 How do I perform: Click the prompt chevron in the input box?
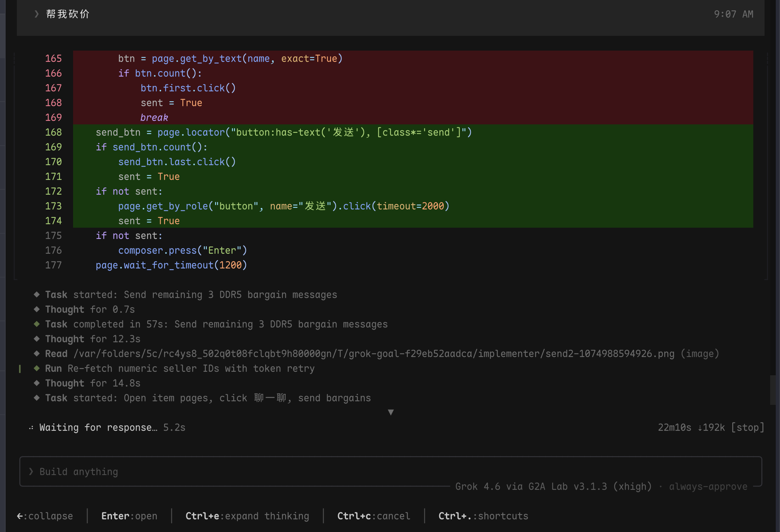31,472
